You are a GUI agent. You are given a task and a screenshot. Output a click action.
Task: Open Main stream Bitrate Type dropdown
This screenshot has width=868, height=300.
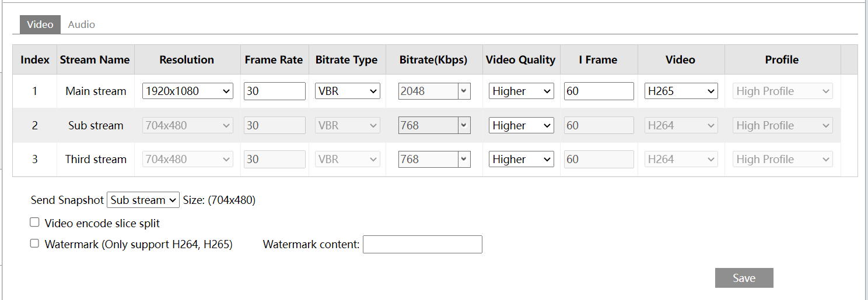(x=348, y=91)
